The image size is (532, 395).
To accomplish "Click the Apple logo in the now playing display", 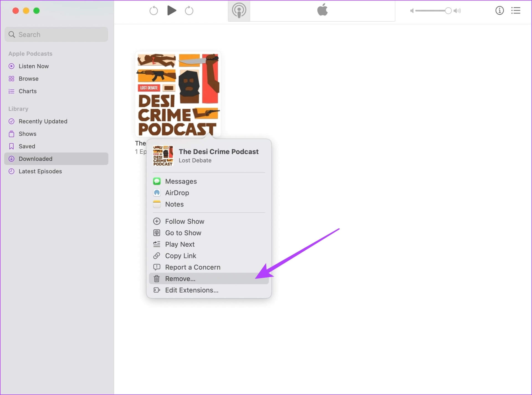I will tap(322, 10).
